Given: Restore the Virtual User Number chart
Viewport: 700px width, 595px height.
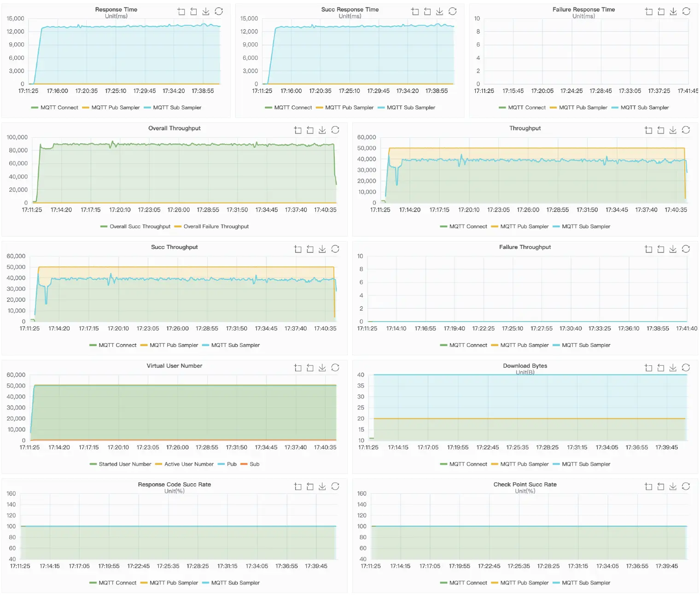Looking at the screenshot, I should 335,368.
